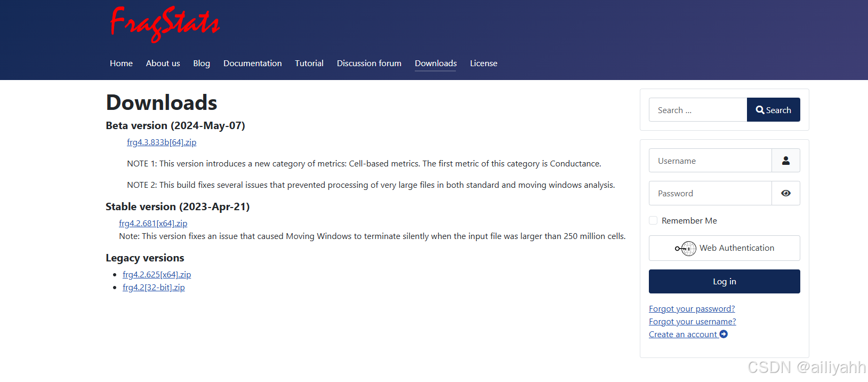The width and height of the screenshot is (868, 382).
Task: Click the Beta version (2024-May-07) heading
Action: coord(175,125)
